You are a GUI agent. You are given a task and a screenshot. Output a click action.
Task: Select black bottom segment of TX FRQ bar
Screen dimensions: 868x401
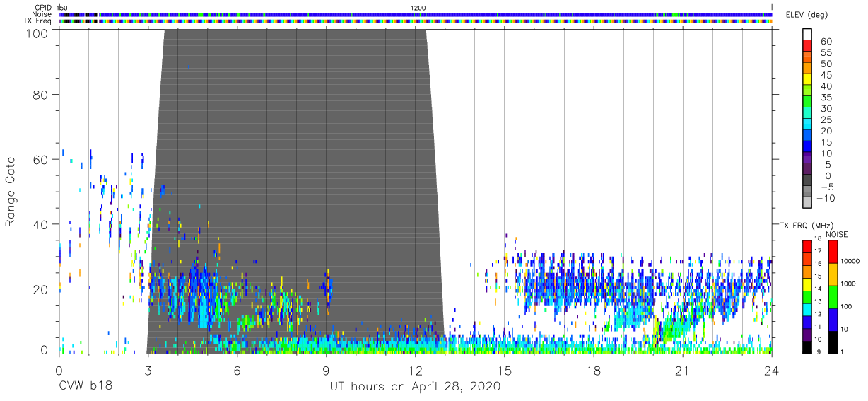coord(807,348)
